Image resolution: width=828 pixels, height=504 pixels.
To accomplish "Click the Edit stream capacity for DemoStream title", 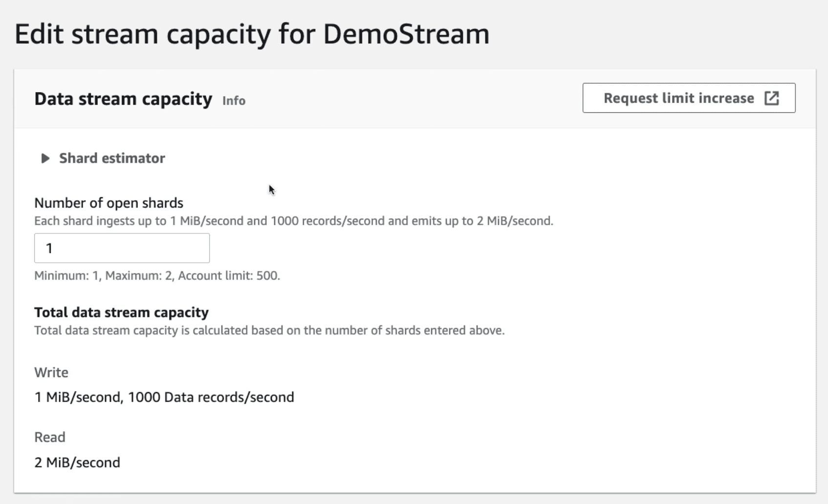I will tap(252, 34).
